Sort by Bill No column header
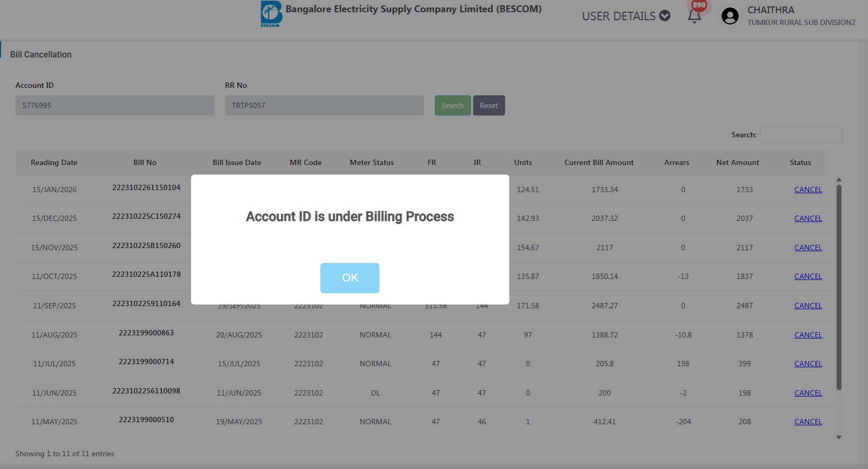Image resolution: width=868 pixels, height=469 pixels. (x=145, y=162)
